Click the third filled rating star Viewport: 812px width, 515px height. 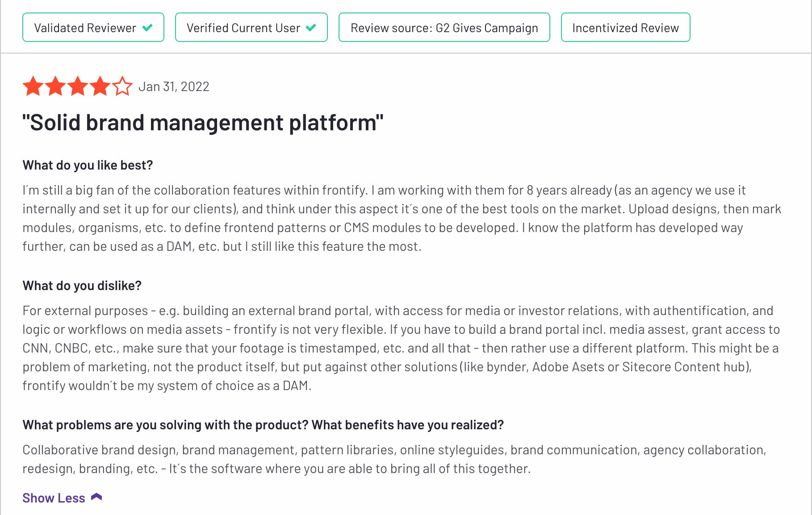pos(78,86)
